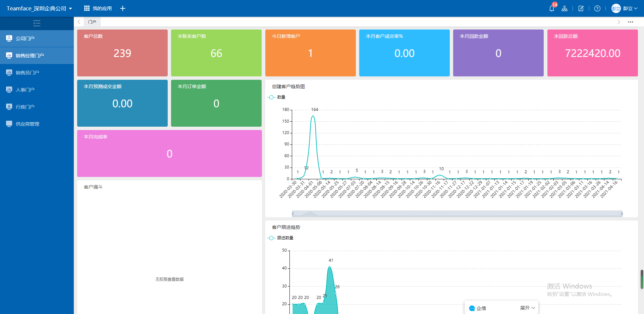Image resolution: width=644 pixels, height=314 pixels.
Task: Click the 本月客户成交率% card
Action: (405, 53)
